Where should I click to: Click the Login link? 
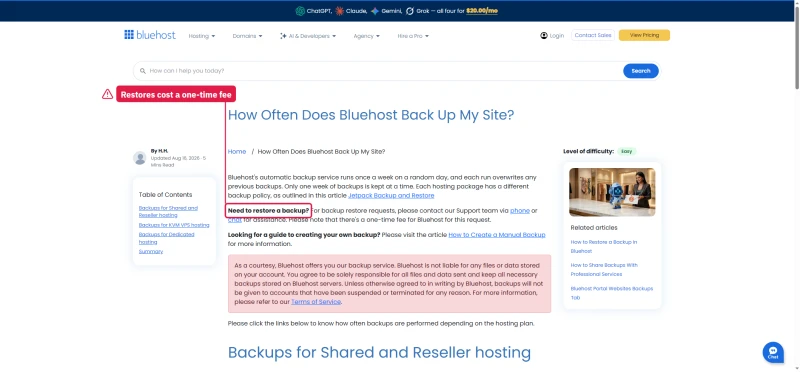click(557, 36)
